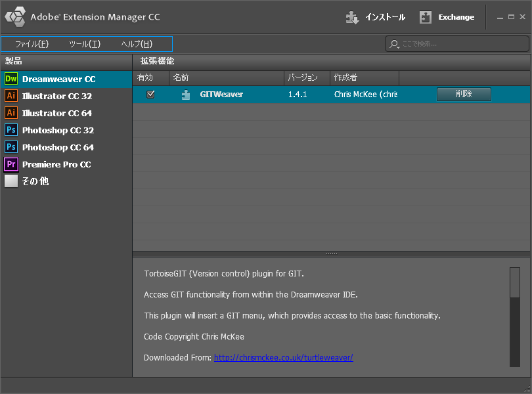Screen dimensions: 532x394
Task: Open the Premiere Pro CC product icon
Action: coord(11,164)
